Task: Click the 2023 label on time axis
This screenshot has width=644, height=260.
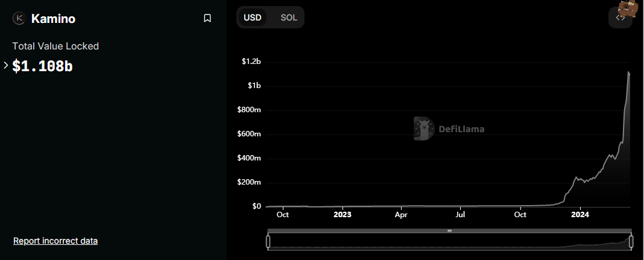Action: (x=342, y=214)
